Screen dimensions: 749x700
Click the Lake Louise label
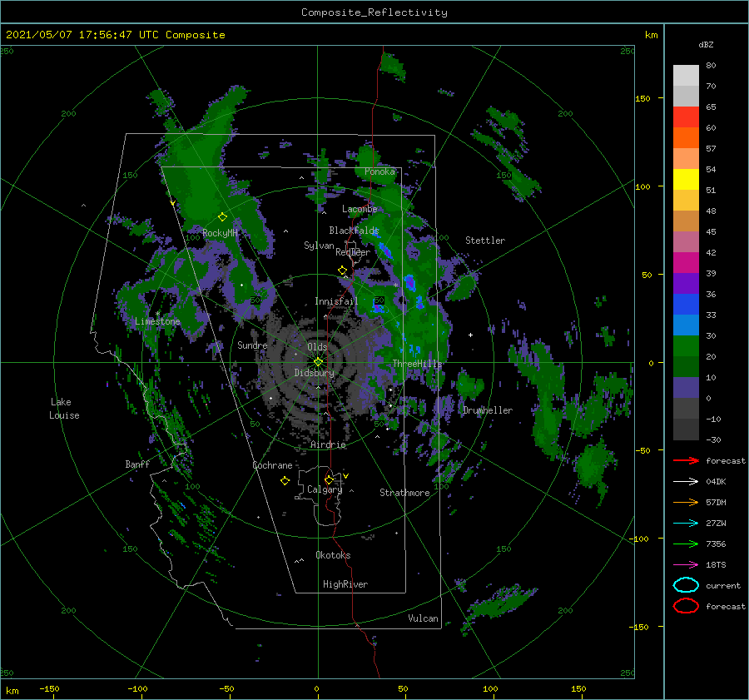(64, 409)
